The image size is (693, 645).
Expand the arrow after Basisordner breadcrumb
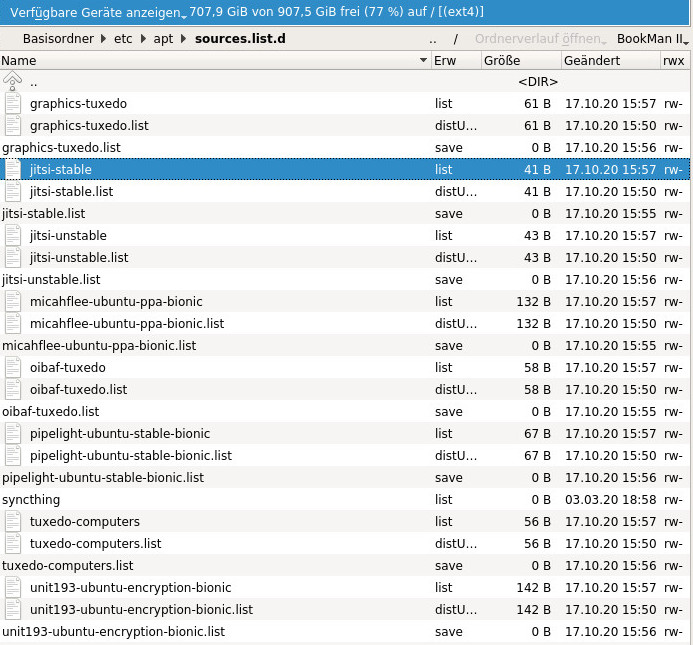coord(103,39)
